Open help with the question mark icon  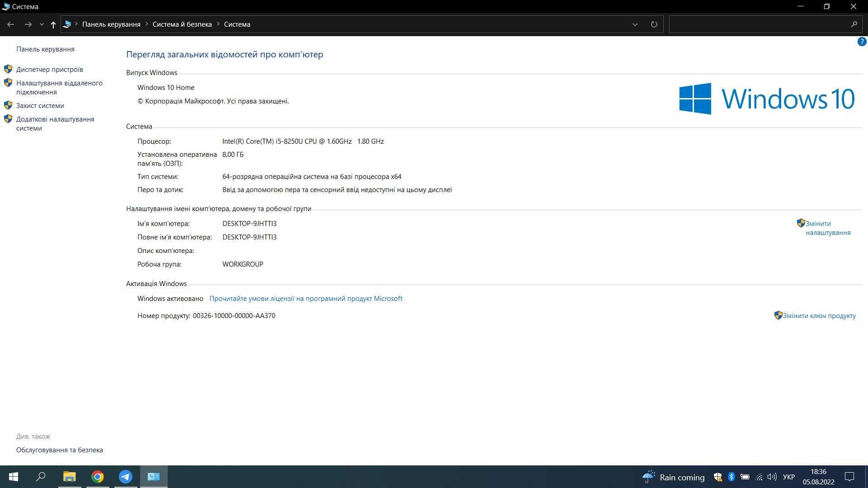862,42
